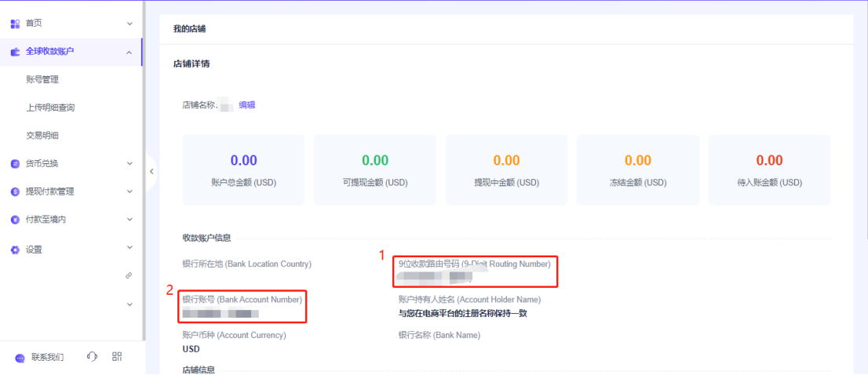Click the 编辑 link beside store name

click(x=247, y=105)
